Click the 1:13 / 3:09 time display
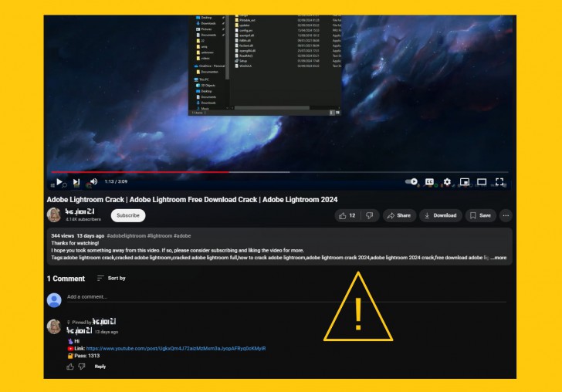562x392 pixels. 116,181
